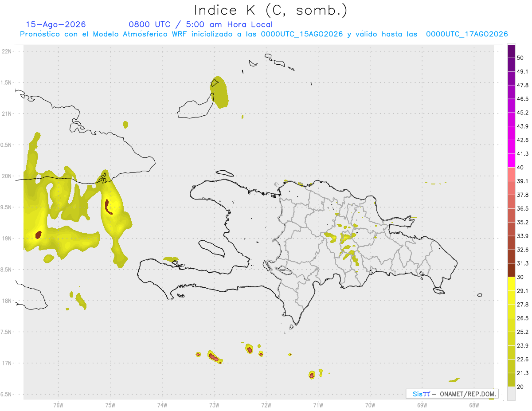
Task: Click the legend value 39.1
Action: point(523,181)
